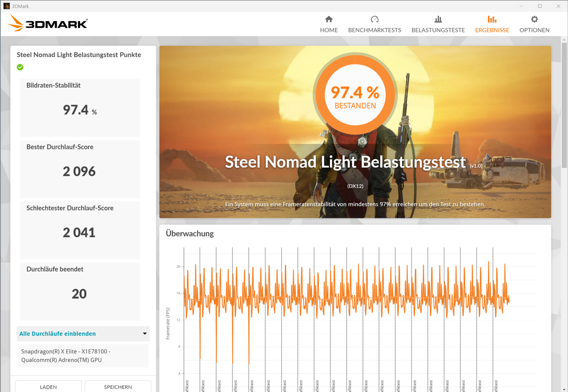Viewport: 568px width, 392px height.
Task: Click the vertical scrollbar thumb
Action: pyautogui.click(x=564, y=105)
